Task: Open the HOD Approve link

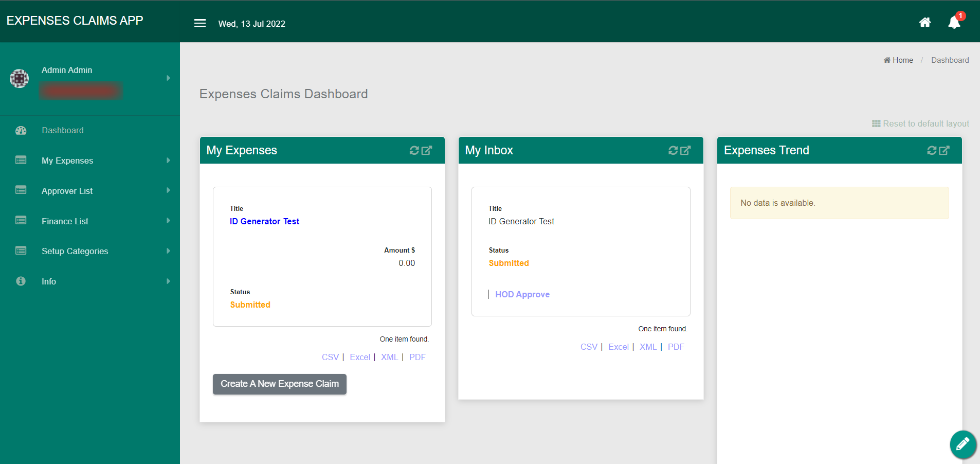Action: point(522,294)
